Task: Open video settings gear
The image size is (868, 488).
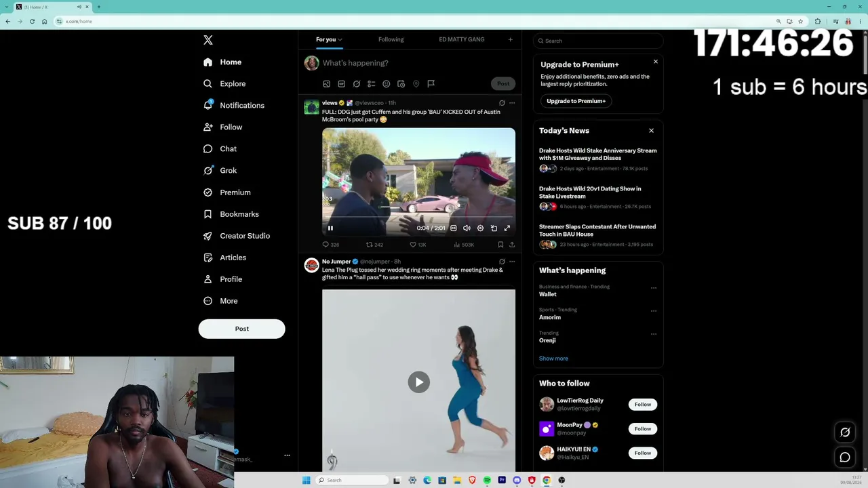Action: click(x=480, y=228)
